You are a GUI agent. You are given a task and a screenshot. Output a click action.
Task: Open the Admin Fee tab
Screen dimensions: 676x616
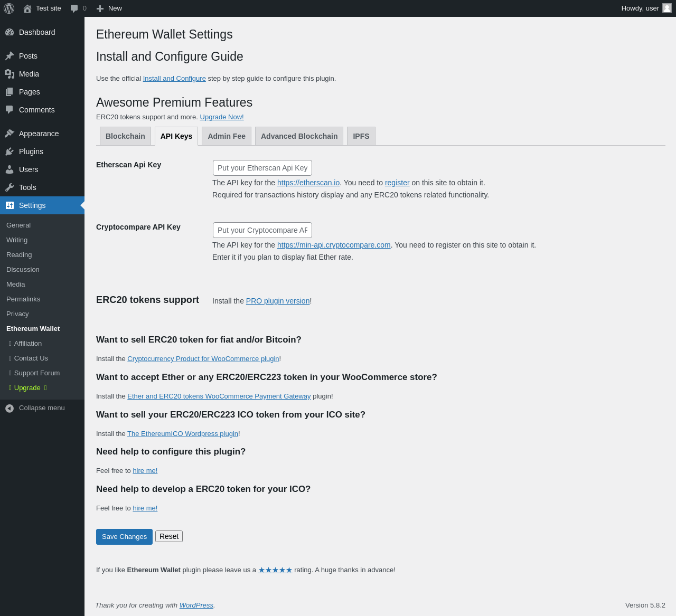(x=227, y=136)
